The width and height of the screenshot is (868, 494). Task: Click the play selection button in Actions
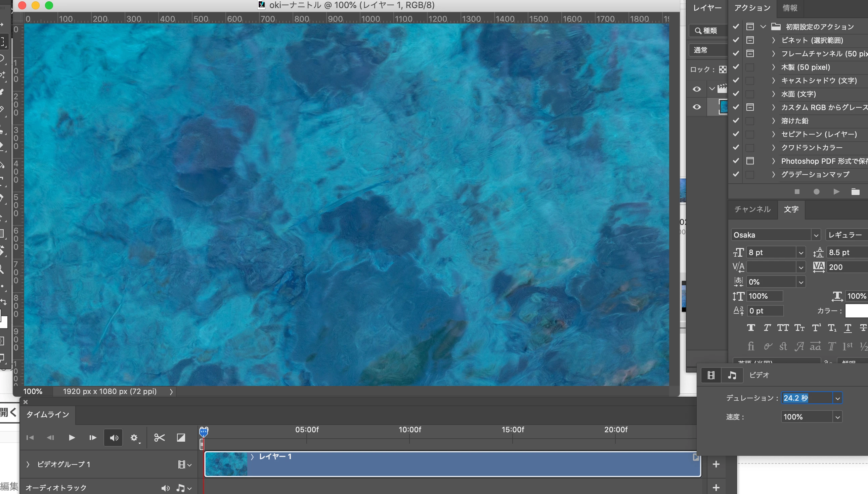click(x=836, y=192)
